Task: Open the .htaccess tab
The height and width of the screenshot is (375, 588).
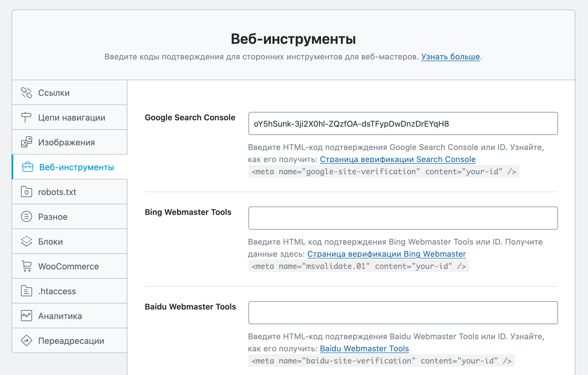Action: click(x=69, y=291)
